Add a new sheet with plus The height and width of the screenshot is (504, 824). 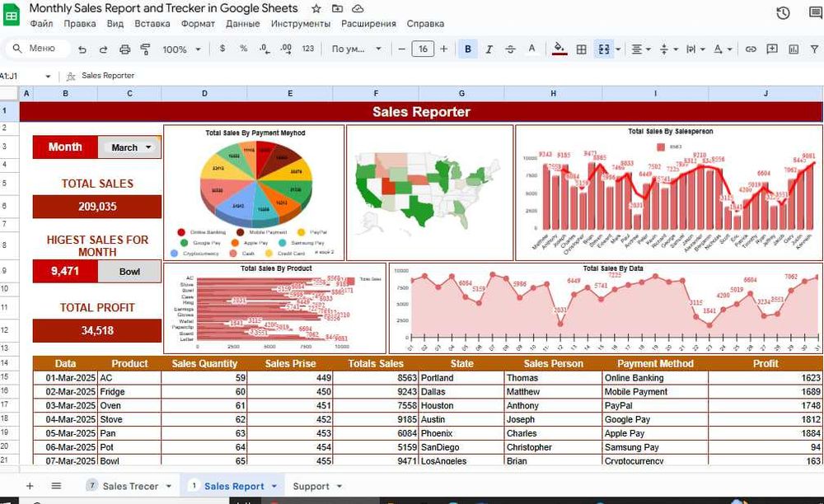pos(30,486)
